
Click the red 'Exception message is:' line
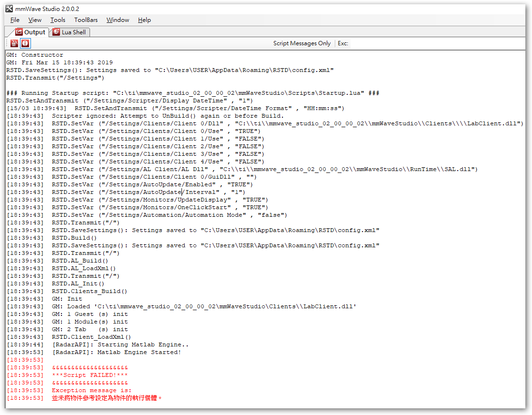click(x=69, y=391)
